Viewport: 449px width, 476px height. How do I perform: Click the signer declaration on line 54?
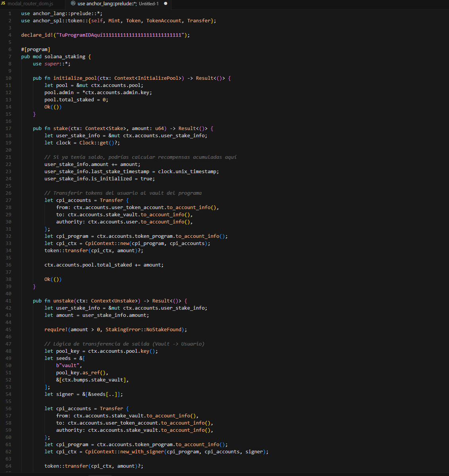click(x=84, y=394)
